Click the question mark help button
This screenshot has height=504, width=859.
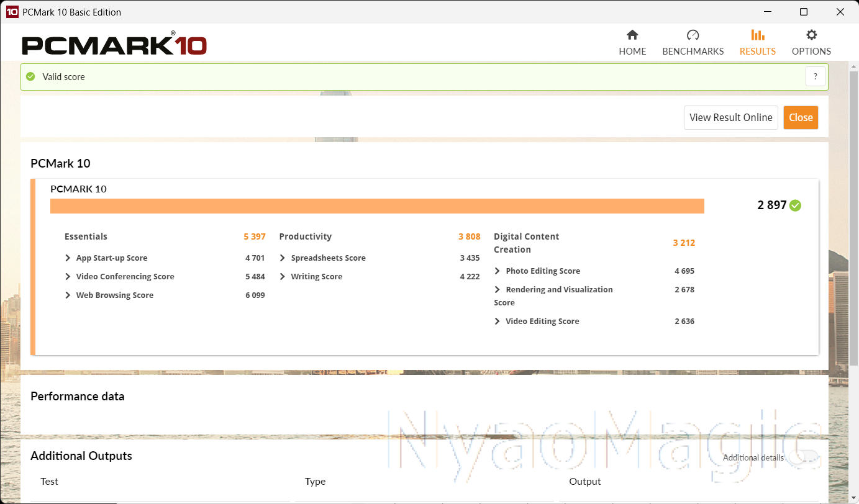pos(815,77)
